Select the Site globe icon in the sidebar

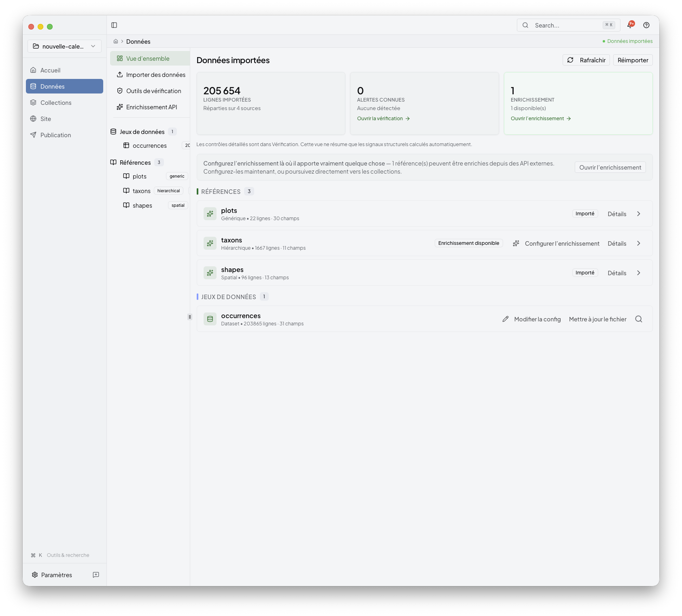click(34, 119)
